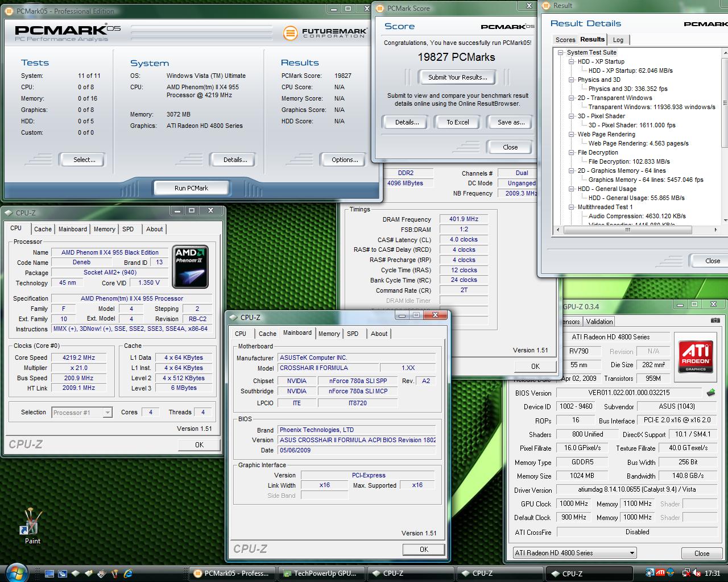Click the Result window title bar icon
This screenshot has height=582, width=728.
click(x=547, y=6)
